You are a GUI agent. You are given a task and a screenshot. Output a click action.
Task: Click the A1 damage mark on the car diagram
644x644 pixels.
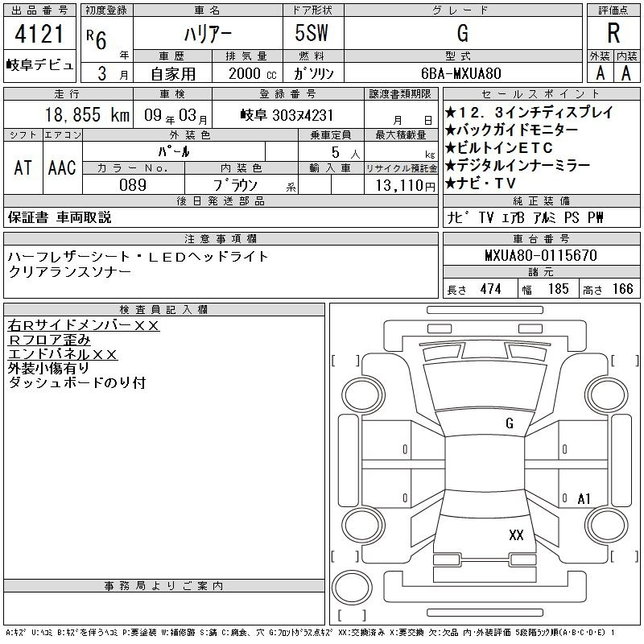tap(584, 499)
